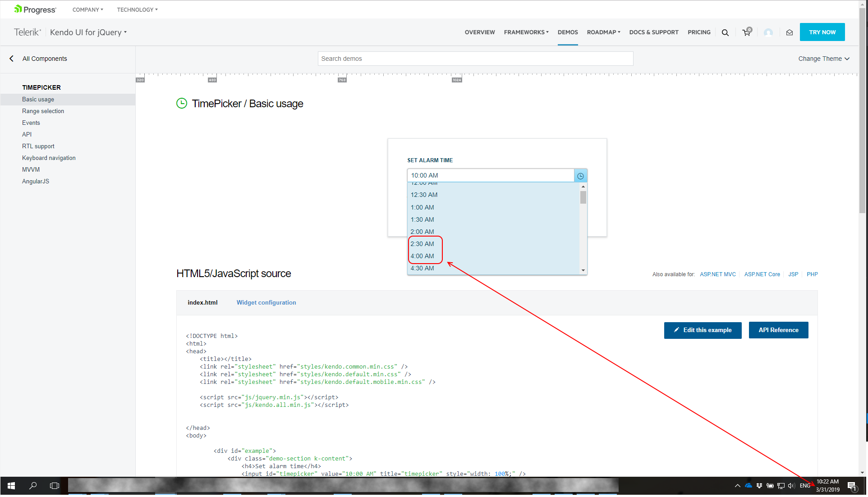Viewport: 868px width, 497px height.
Task: Expand the FRAMEWORKS dropdown
Action: pos(526,32)
